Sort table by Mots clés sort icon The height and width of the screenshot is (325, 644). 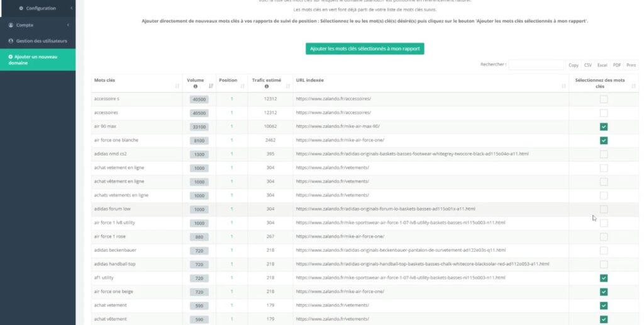tap(179, 86)
